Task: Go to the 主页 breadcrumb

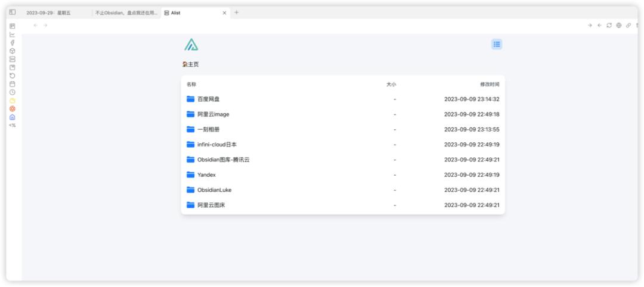Action: pyautogui.click(x=191, y=64)
